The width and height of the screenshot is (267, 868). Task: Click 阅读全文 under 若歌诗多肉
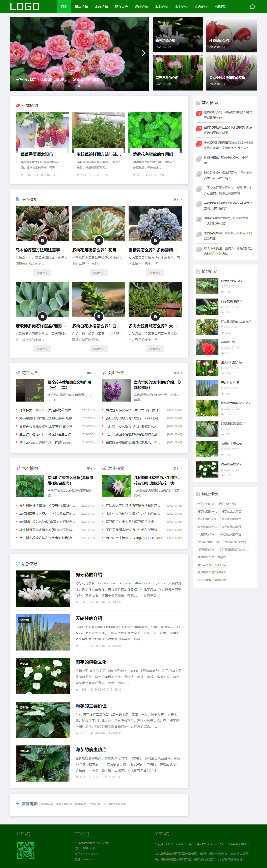tap(42, 349)
